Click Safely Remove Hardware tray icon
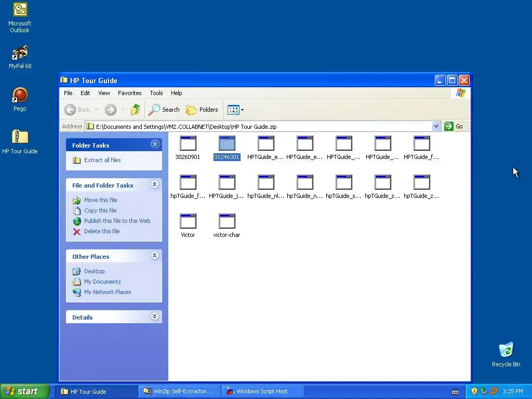The height and width of the screenshot is (399, 532). point(484,391)
